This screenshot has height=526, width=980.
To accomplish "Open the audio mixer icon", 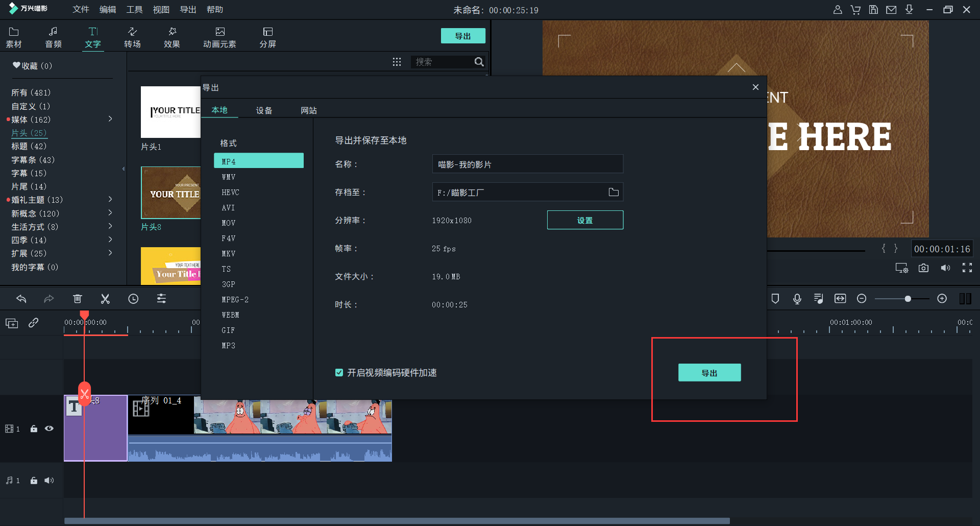I will coord(819,299).
